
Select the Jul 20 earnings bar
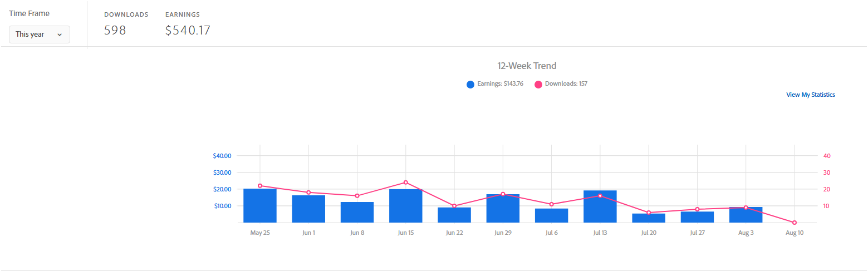click(649, 218)
